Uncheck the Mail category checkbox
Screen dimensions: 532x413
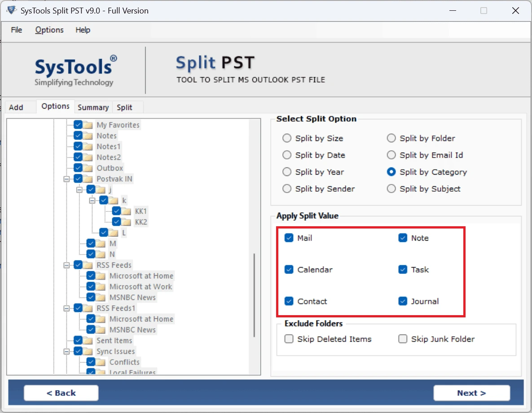click(289, 238)
